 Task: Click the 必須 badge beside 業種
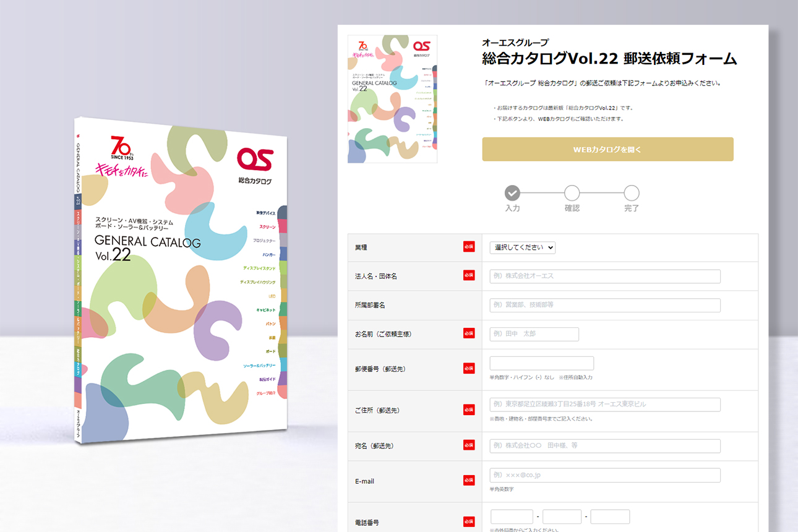(x=469, y=246)
